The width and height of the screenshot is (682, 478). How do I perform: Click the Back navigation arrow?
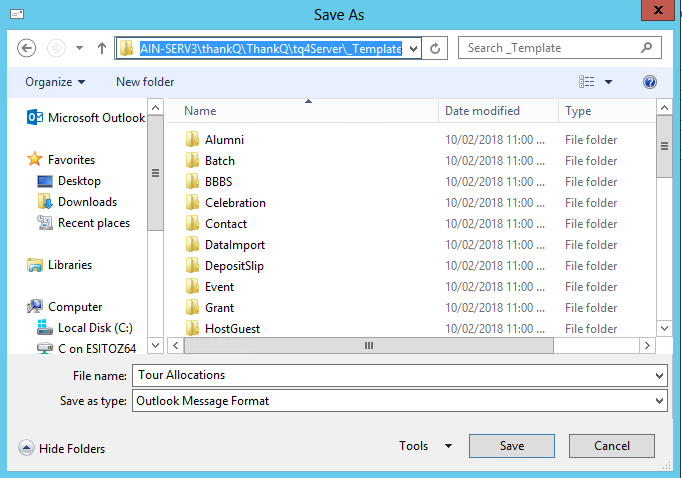click(x=27, y=48)
